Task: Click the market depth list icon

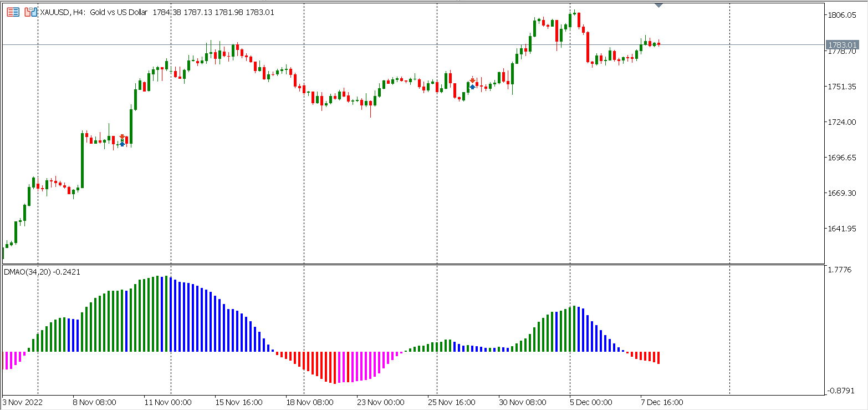Action: (x=13, y=12)
